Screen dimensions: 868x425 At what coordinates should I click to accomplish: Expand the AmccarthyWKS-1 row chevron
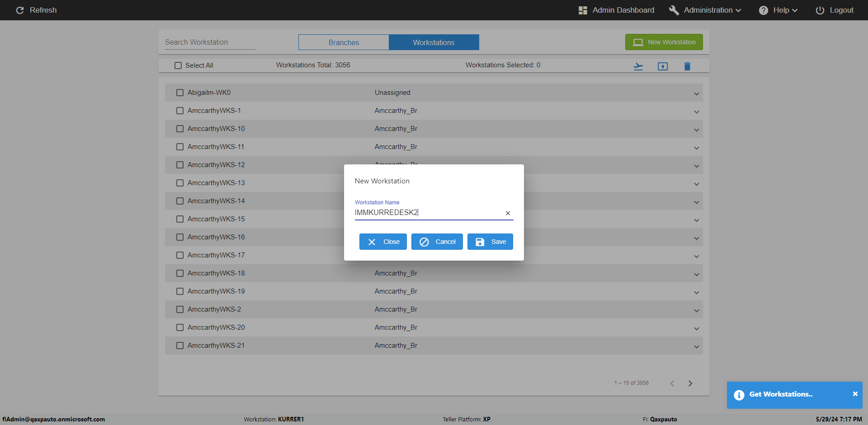click(697, 112)
